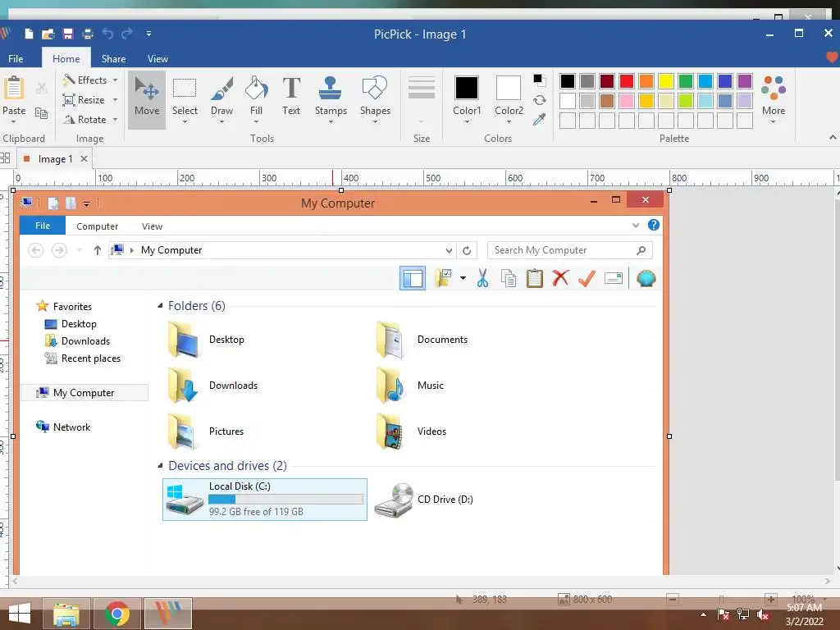This screenshot has height=630, width=840.
Task: Click the zoom out minus button
Action: (673, 600)
